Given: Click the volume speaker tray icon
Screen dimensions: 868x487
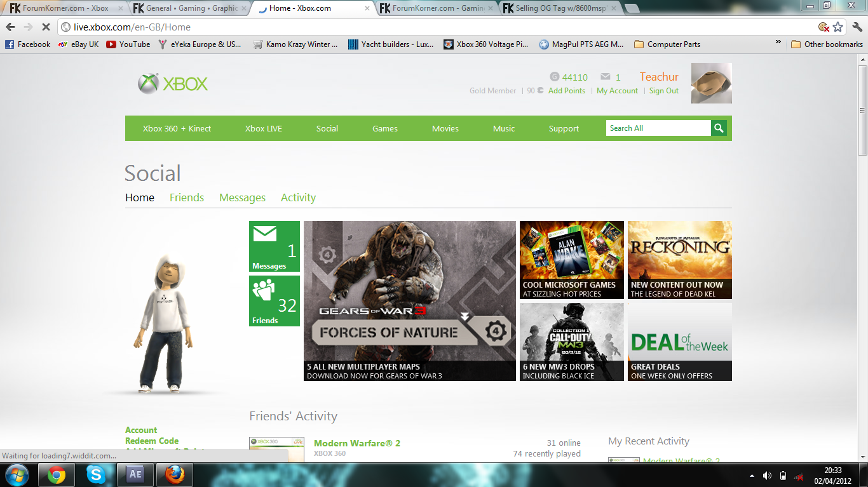Looking at the screenshot, I should pos(768,476).
